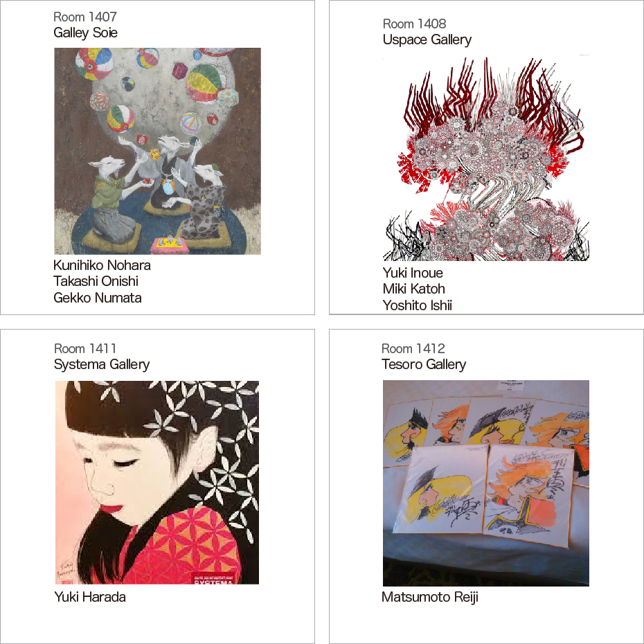Open the Systema Gallery portrait image
This screenshot has height=644, width=644.
[x=157, y=483]
